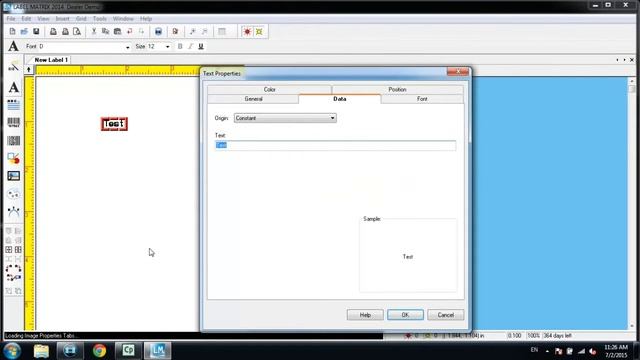The width and height of the screenshot is (640, 360).
Task: Select the line pointer tool at toolbox top
Action: point(13,67)
